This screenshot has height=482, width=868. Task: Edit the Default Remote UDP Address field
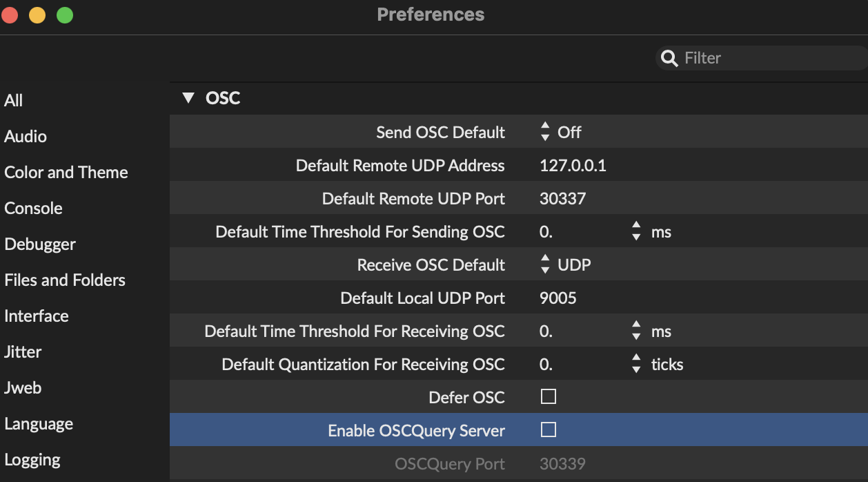point(573,166)
